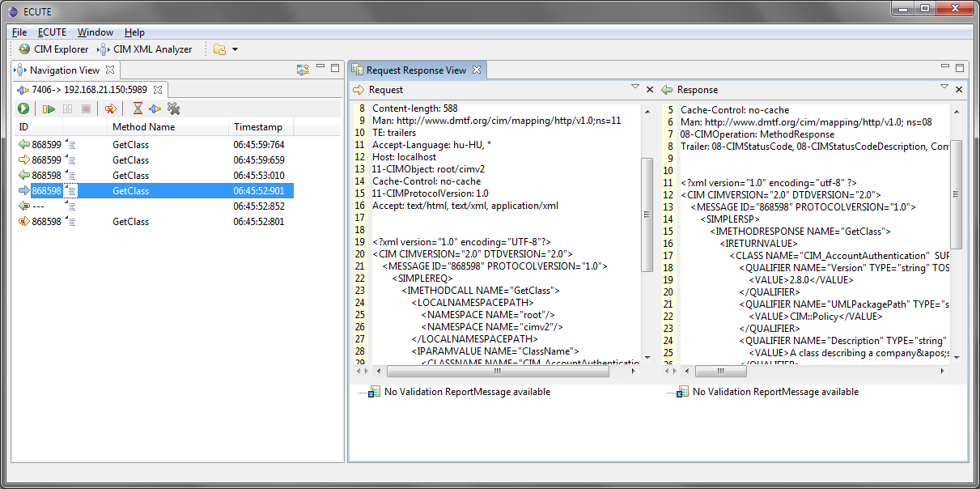Maximize the Request Response View panel
Viewport: 980px width, 489px height.
[960, 68]
